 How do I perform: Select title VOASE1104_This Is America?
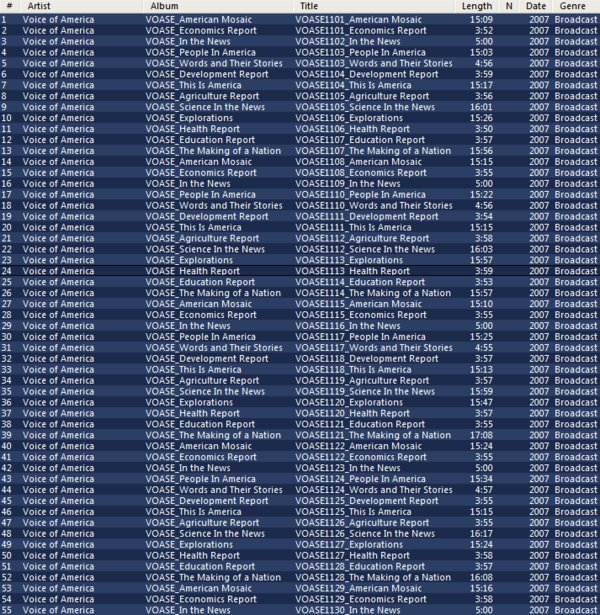(353, 85)
